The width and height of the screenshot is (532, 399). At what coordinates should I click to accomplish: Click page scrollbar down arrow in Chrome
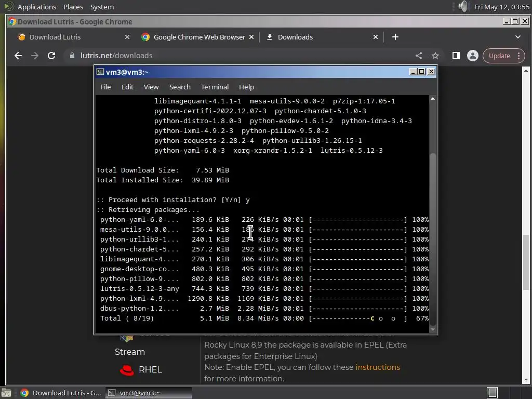click(526, 380)
